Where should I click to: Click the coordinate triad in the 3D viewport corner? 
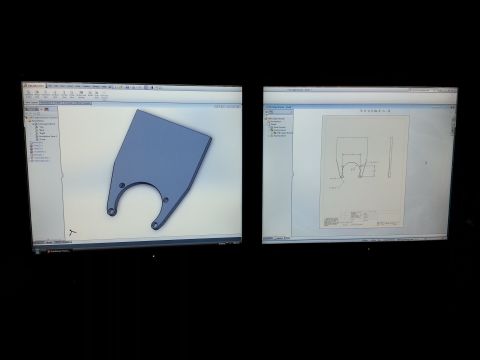coord(72,232)
